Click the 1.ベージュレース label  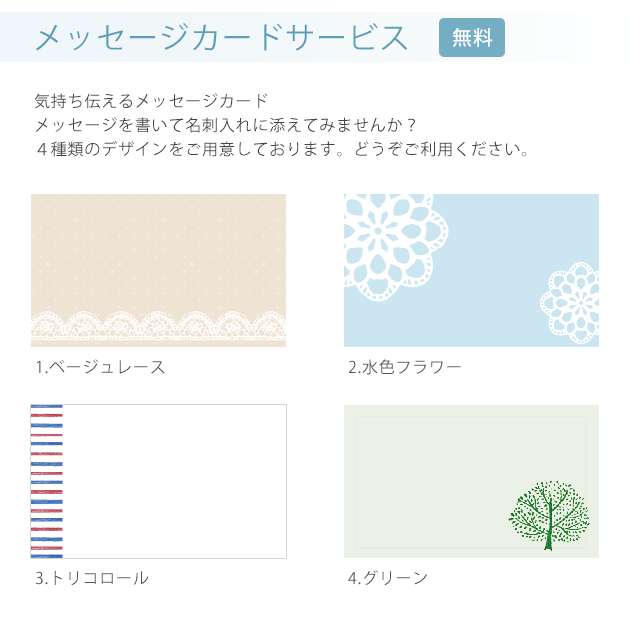coord(100,367)
